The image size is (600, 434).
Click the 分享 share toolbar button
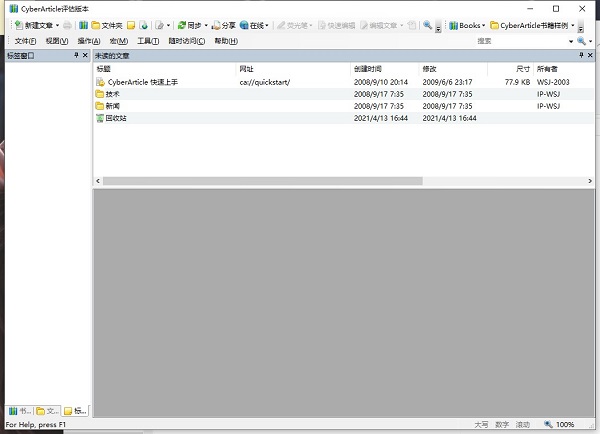coord(223,26)
